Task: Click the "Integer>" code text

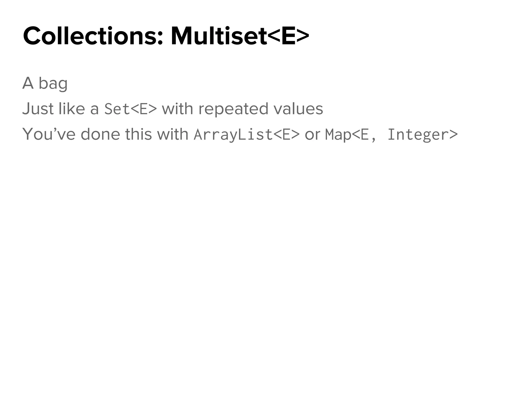Action: (423, 135)
